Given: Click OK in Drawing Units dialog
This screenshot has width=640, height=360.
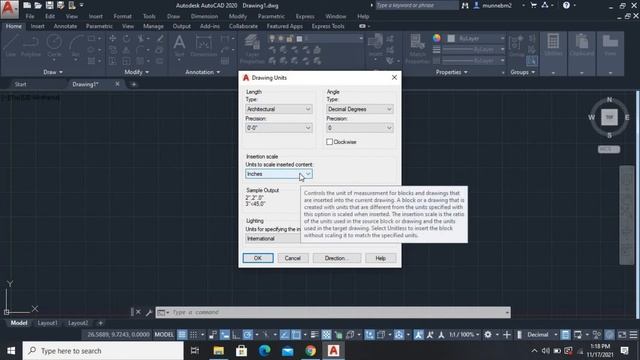Looking at the screenshot, I should [258, 258].
